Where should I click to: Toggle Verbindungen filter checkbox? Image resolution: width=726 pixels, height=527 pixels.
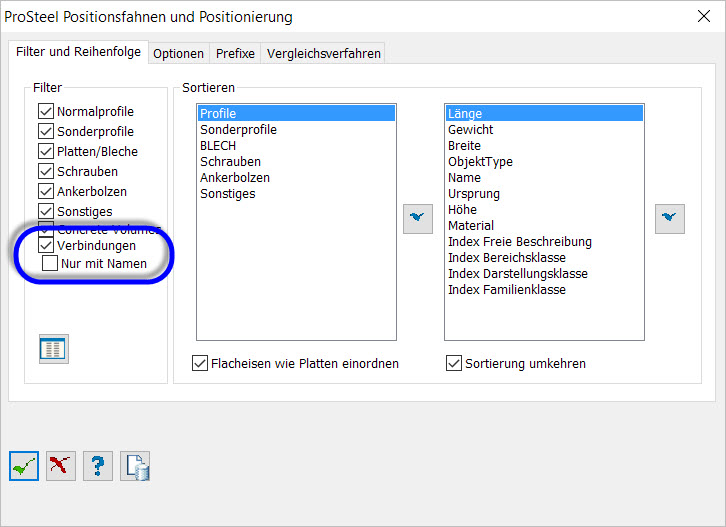[46, 245]
